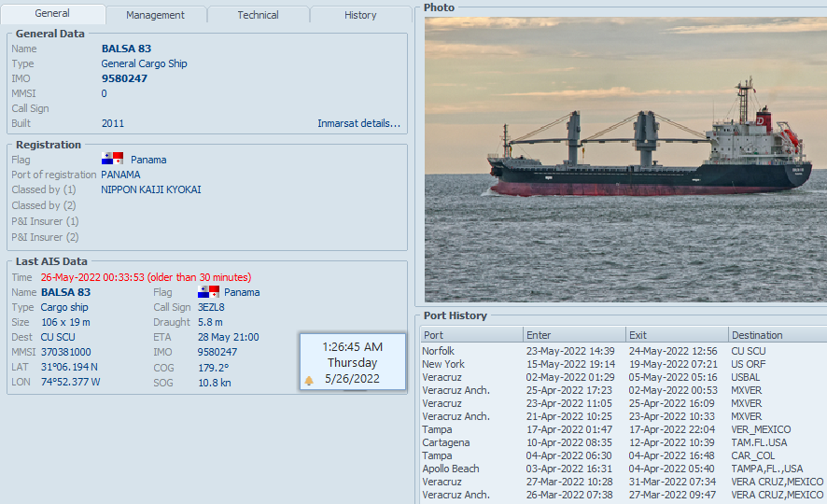Click the destination CAR_COL cell

pyautogui.click(x=752, y=455)
